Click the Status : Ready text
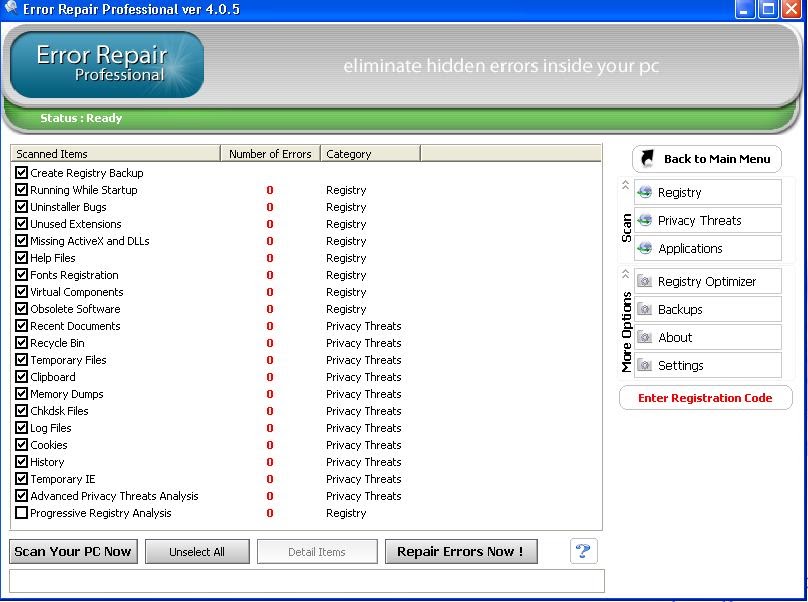The height and width of the screenshot is (602, 808). pyautogui.click(x=81, y=118)
